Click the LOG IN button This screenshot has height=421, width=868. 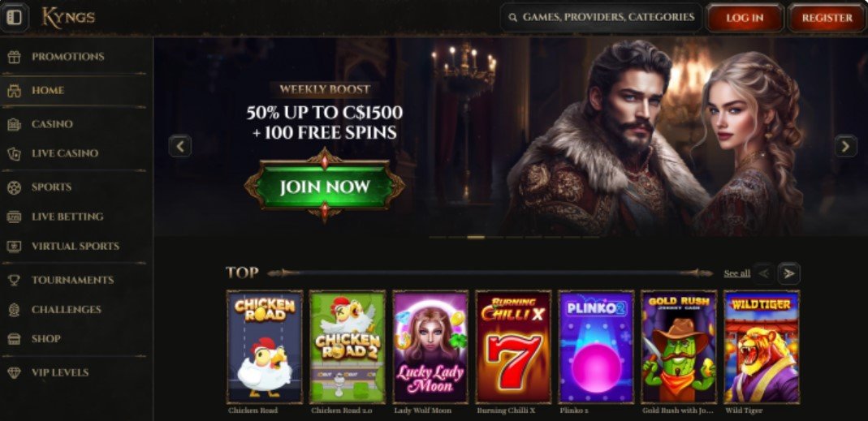(745, 18)
